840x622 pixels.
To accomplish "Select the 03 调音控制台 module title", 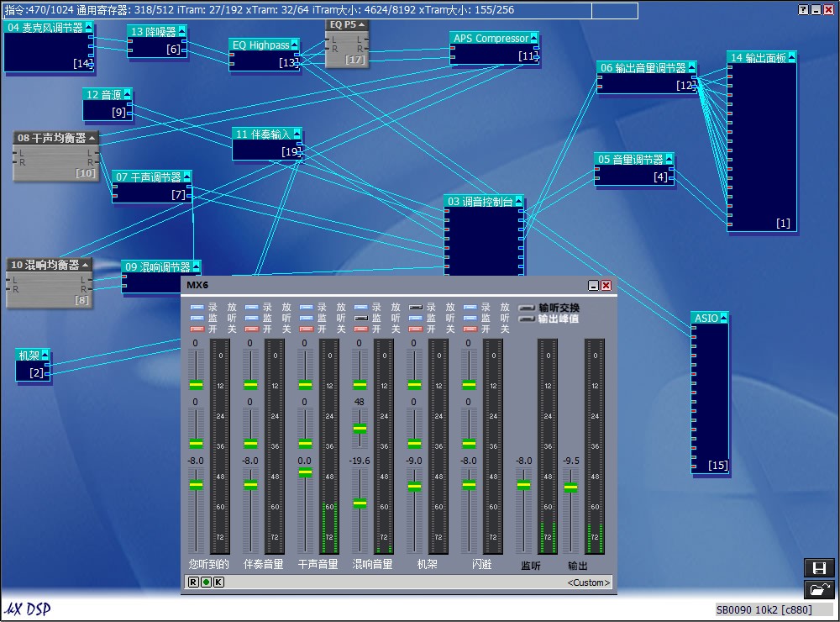I will 479,202.
